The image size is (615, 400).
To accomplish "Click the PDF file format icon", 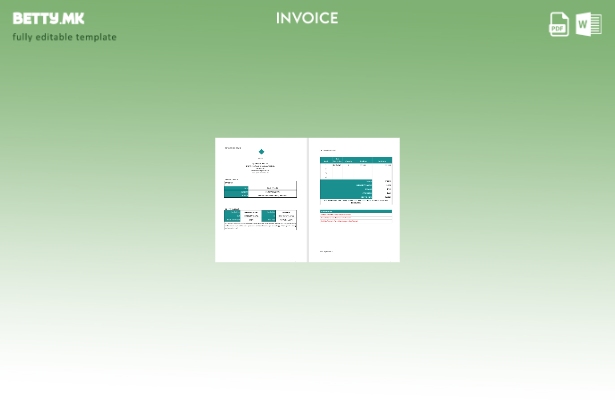I will 559,24.
